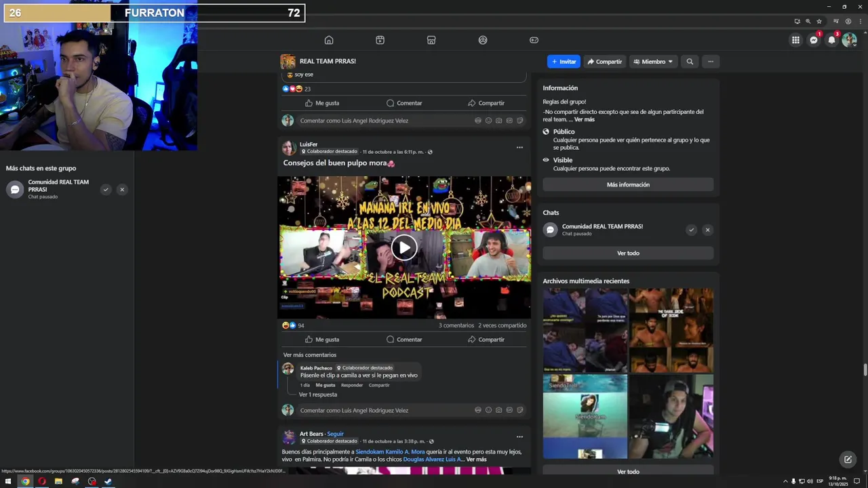Click the Más información button

628,184
